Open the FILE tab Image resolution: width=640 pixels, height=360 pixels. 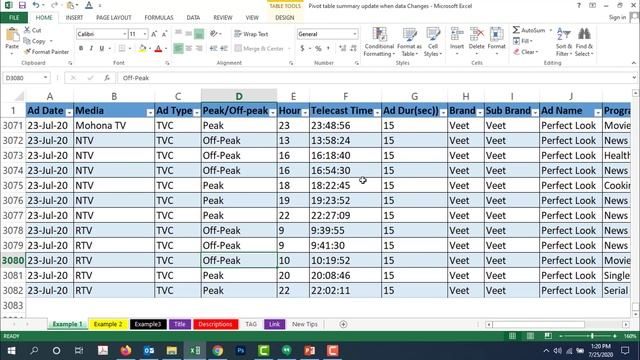coord(14,18)
